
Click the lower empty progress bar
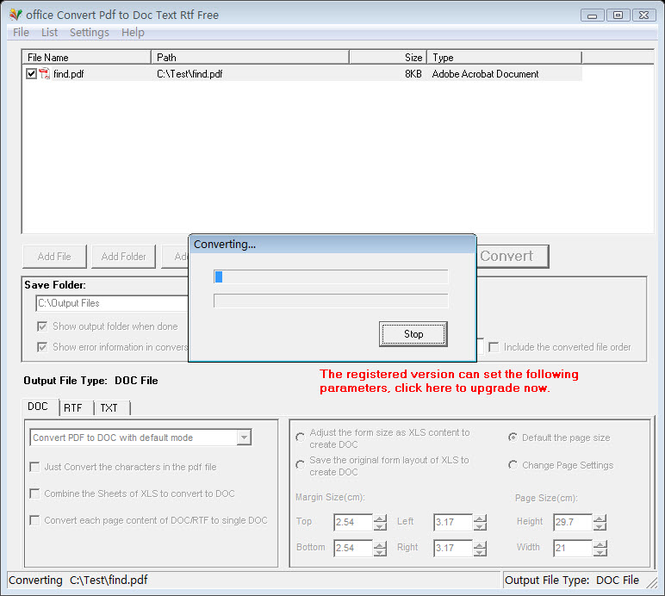coord(331,301)
